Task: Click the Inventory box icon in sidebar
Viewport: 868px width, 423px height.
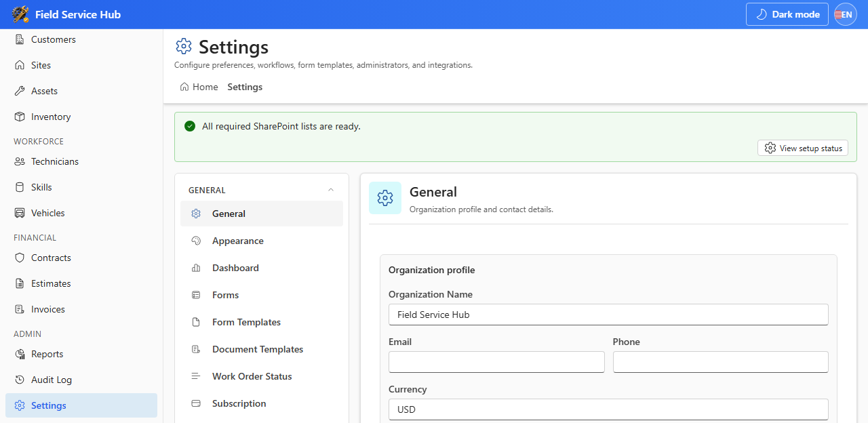Action: pyautogui.click(x=20, y=117)
